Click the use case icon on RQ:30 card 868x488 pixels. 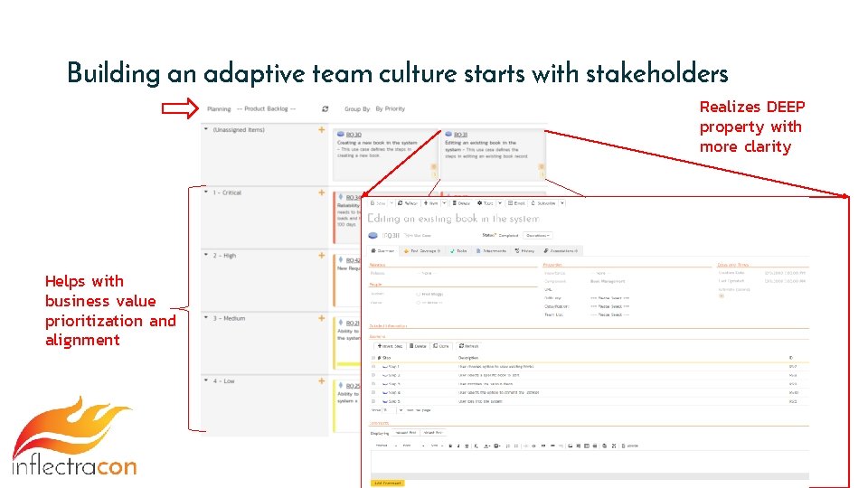341,135
